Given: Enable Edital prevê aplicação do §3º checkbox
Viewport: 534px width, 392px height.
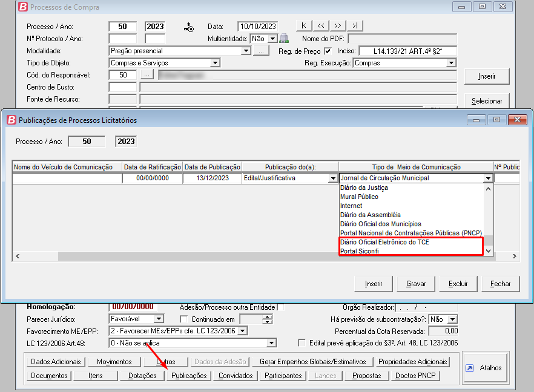Looking at the screenshot, I should tap(302, 342).
